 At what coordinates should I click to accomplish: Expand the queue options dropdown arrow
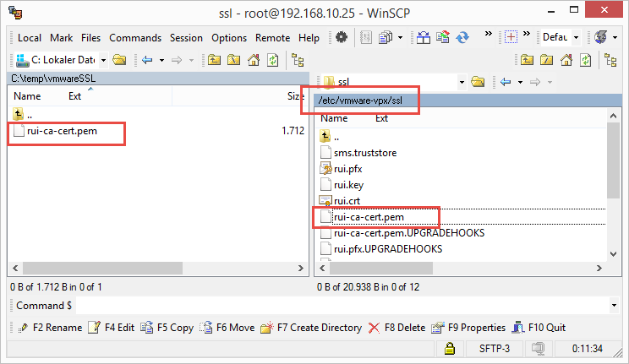point(400,37)
